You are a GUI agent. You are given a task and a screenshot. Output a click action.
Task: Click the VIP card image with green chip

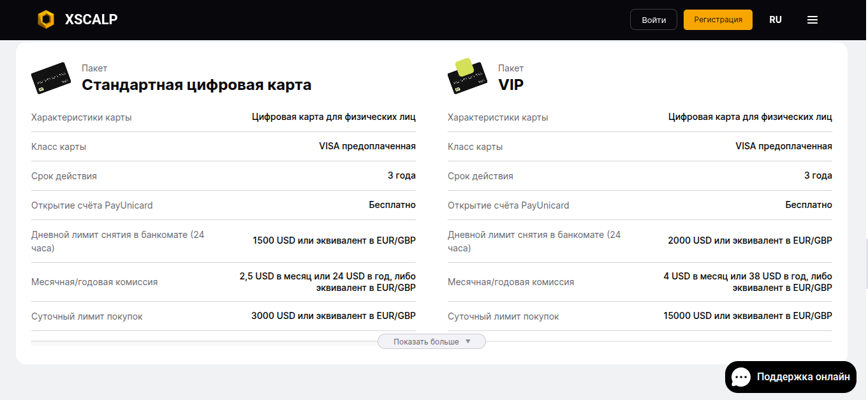(x=467, y=77)
